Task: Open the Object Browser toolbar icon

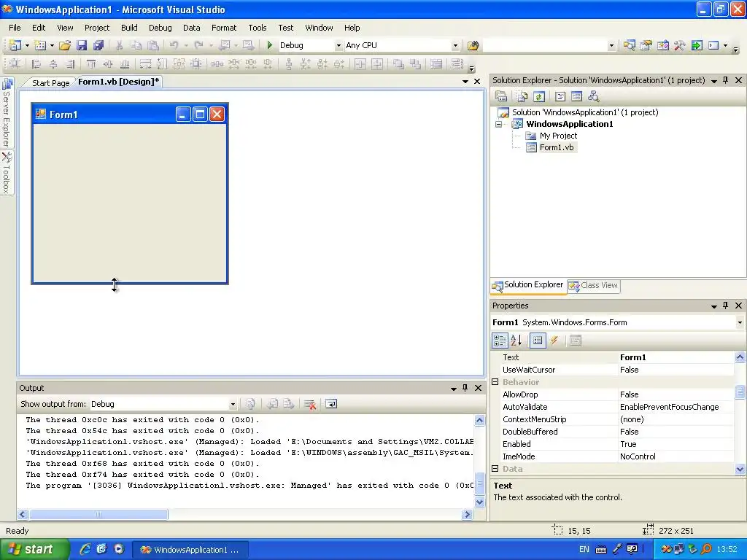Action: 662,45
